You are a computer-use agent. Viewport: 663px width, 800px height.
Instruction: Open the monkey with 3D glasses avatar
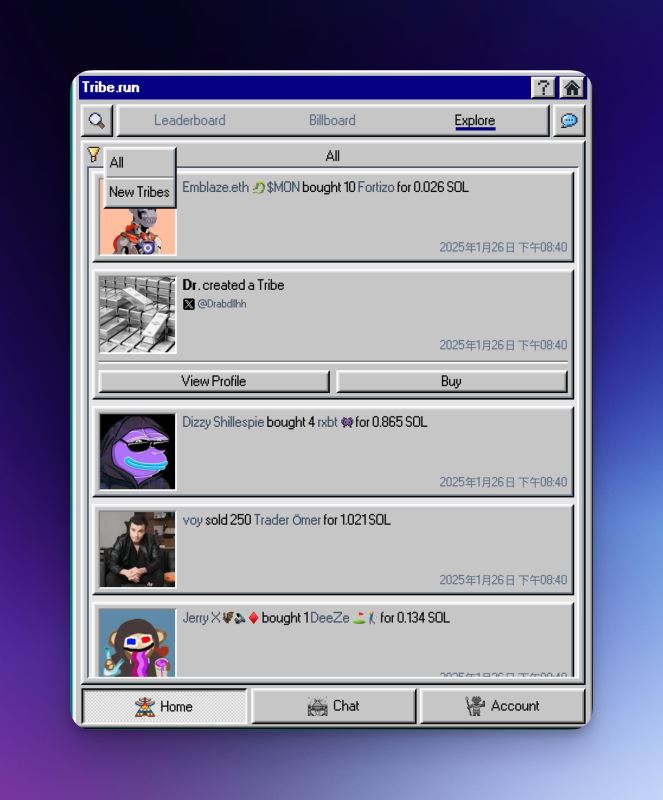point(137,643)
